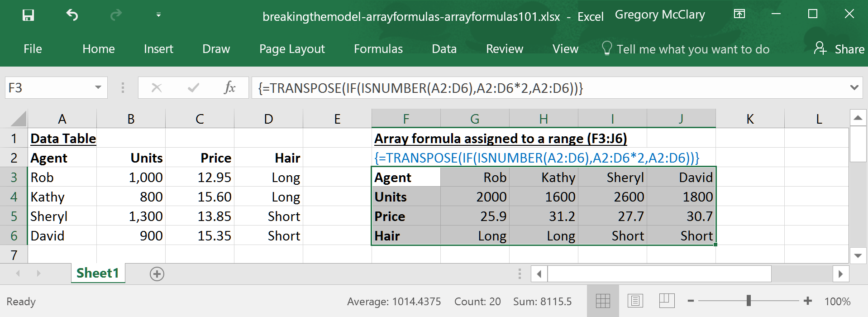Switch to the Data tab
The width and height of the screenshot is (868, 317).
(444, 49)
